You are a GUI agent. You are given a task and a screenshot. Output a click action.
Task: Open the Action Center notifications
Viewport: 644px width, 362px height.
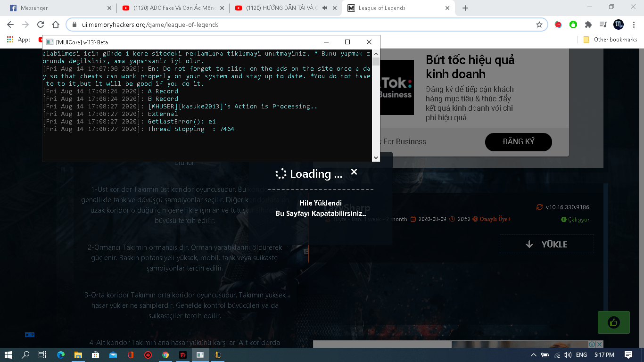coord(628,355)
